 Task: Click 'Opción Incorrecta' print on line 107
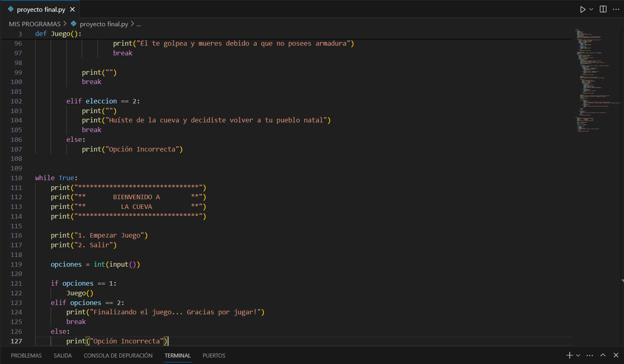pos(132,149)
